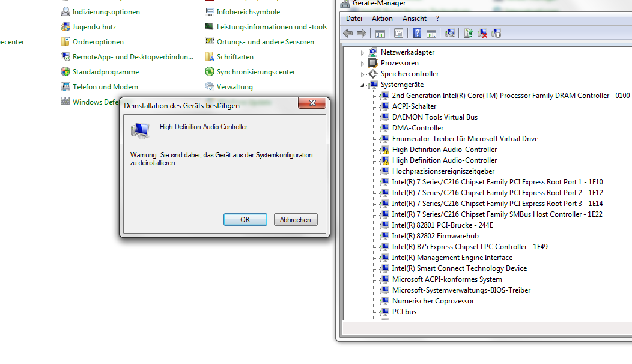Select Intel(R) Management Engine Interface

tap(452, 258)
